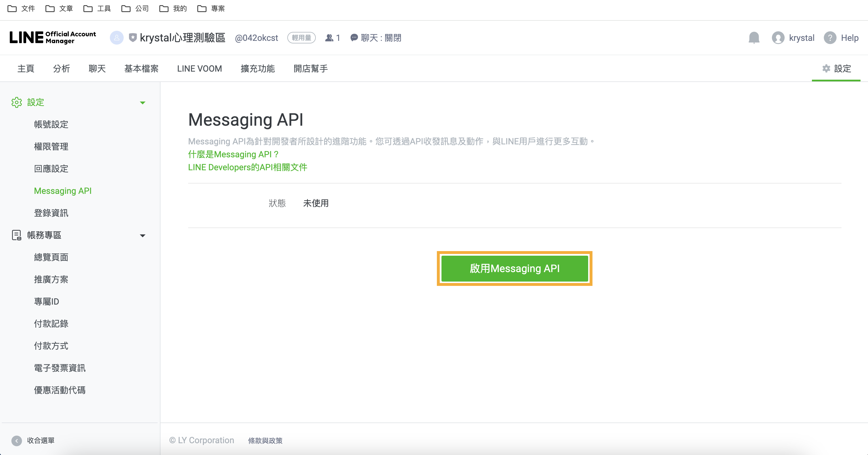Open the 工具 bookmark folder

pyautogui.click(x=97, y=8)
